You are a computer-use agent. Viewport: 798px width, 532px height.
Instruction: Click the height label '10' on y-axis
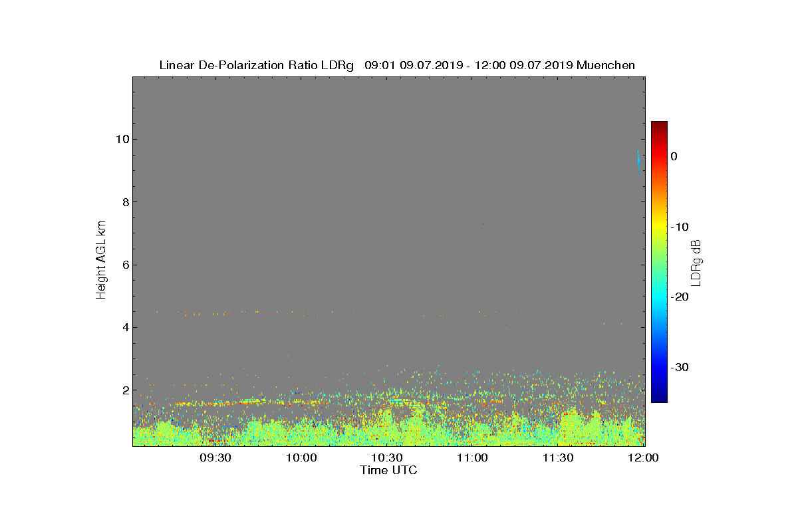click(122, 139)
